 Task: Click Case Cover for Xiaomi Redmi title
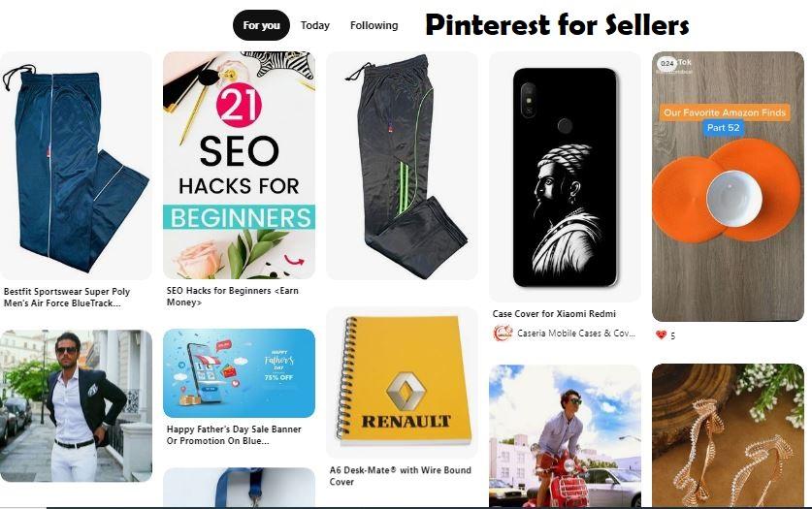click(x=554, y=313)
